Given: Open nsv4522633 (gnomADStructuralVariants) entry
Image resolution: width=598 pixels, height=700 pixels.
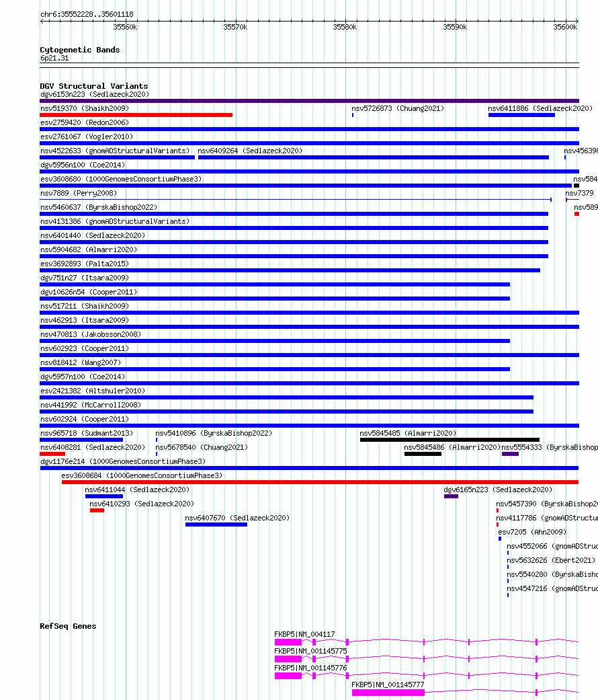Looking at the screenshot, I should tap(115, 151).
